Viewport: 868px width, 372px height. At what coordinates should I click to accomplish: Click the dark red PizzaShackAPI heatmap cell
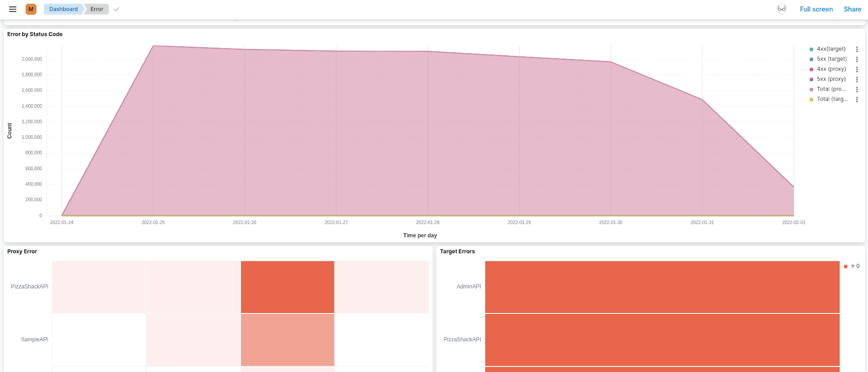288,287
